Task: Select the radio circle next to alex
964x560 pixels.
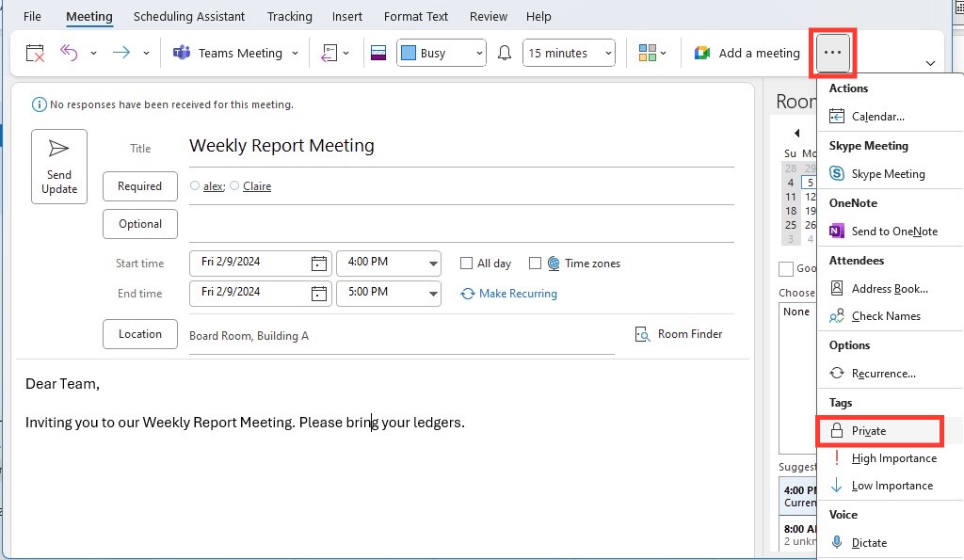Action: pos(195,185)
